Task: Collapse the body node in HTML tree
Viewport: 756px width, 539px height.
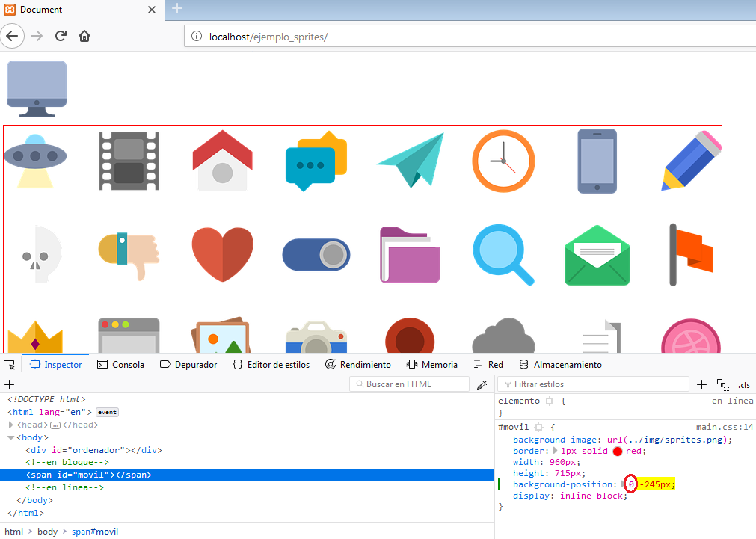Action: pos(11,437)
